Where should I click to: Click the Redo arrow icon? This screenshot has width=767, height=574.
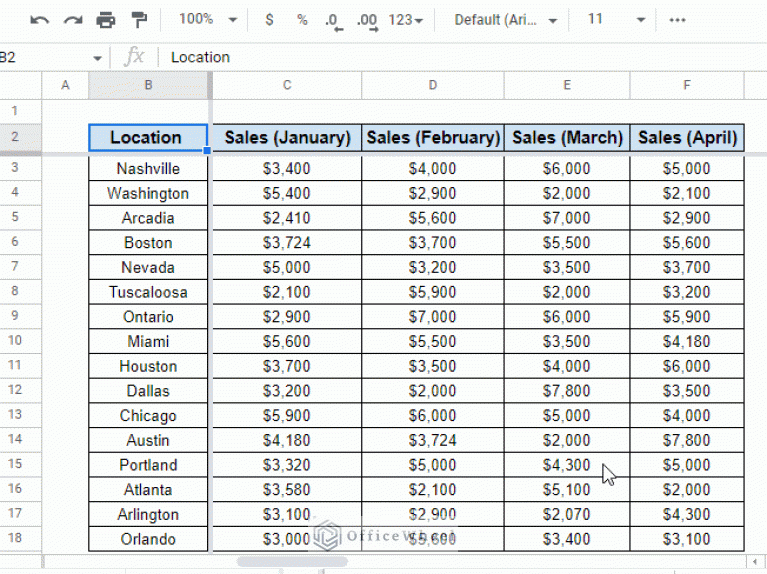pyautogui.click(x=73, y=20)
